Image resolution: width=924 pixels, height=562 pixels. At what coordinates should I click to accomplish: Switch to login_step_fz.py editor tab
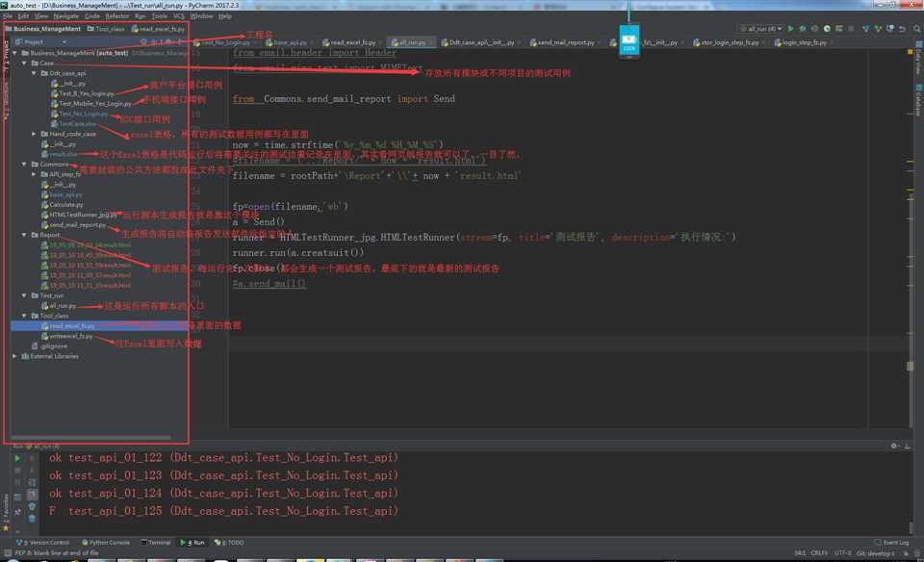point(804,42)
